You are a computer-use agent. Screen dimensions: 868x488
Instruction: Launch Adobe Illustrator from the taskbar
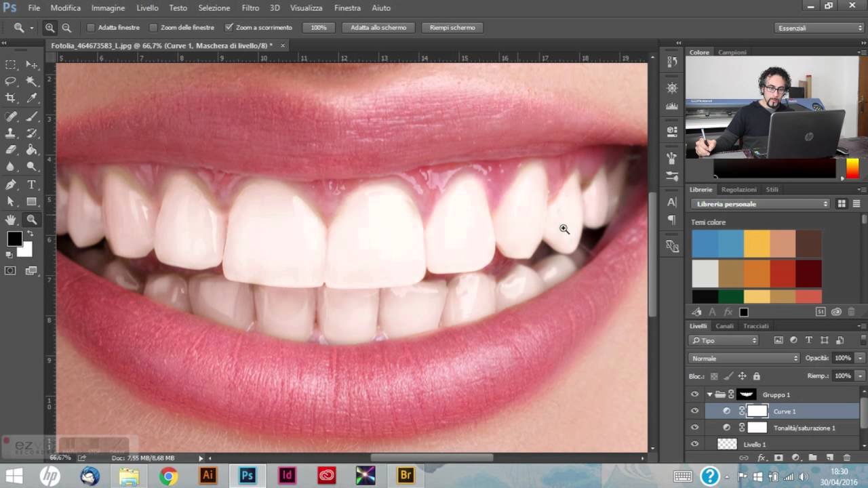click(208, 476)
